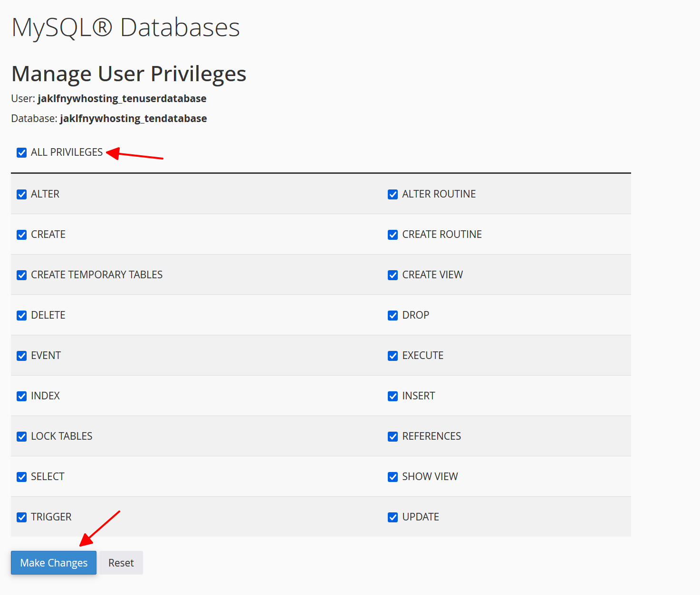
Task: Toggle the CREATE privilege checkbox
Action: (x=21, y=235)
